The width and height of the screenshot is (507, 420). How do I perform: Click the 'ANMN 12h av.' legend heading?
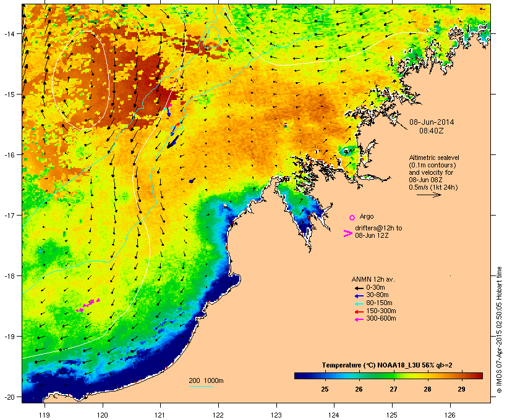373,279
